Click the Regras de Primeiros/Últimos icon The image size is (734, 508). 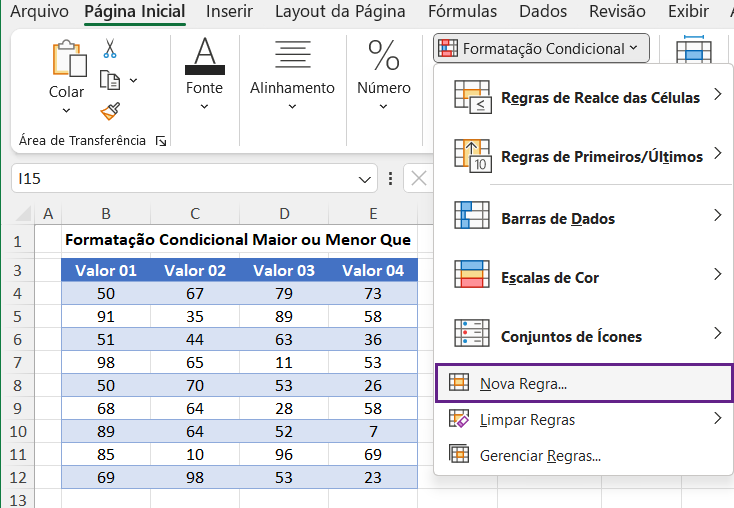click(473, 156)
